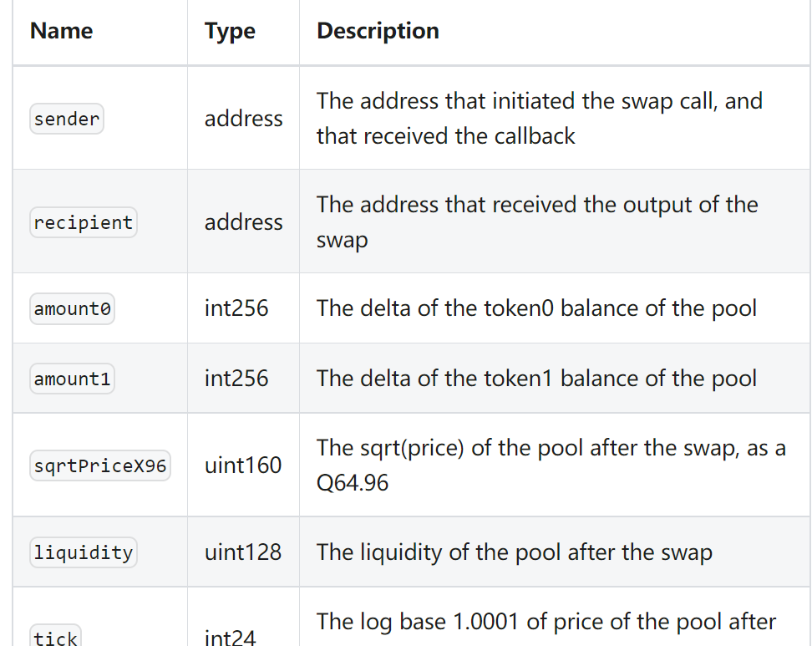Click the Q64.96 sqrt price description
Viewport: 812px width, 646px height.
[x=551, y=465]
